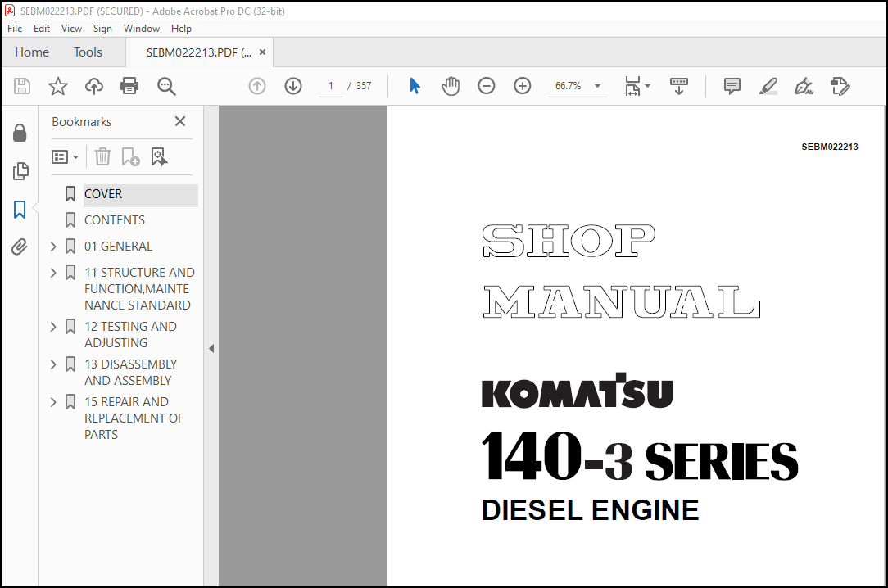Expand the 12 TESTING AND ADJUSTING bookmark
888x588 pixels.
(x=53, y=327)
